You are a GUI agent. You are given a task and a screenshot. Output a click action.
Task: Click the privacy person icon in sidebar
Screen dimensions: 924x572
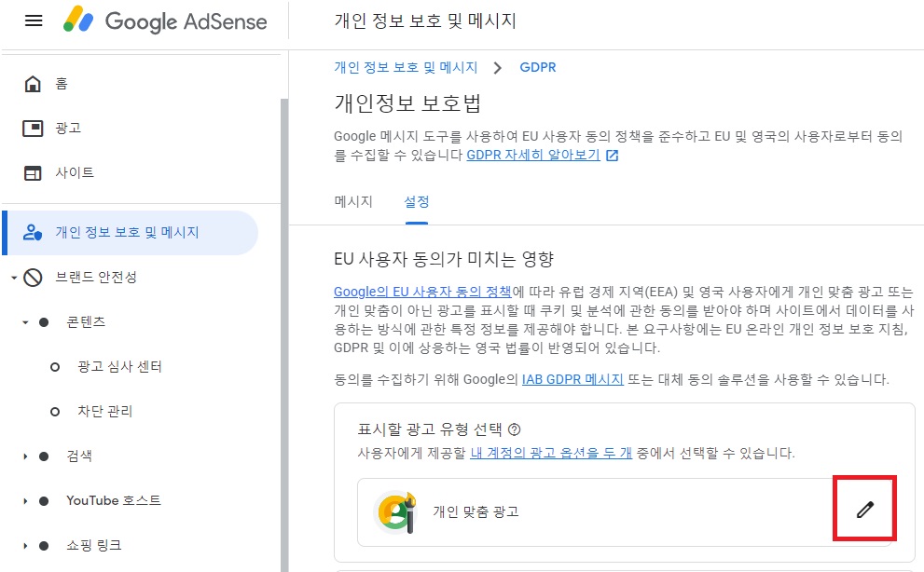[x=33, y=233]
